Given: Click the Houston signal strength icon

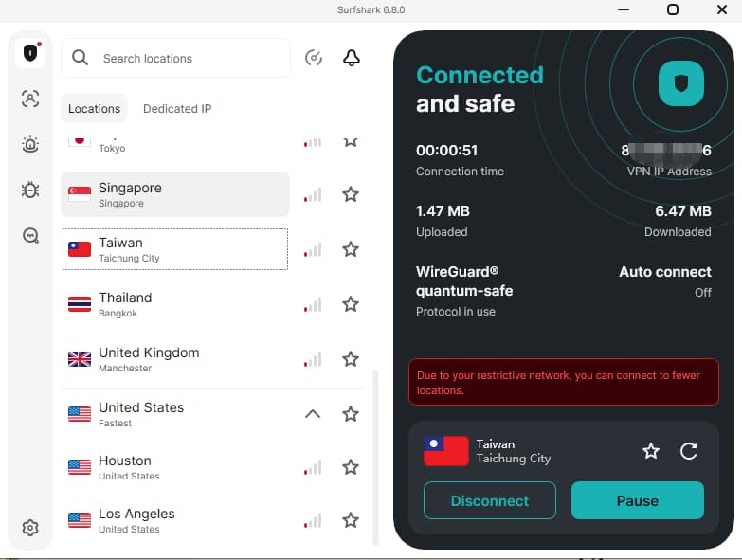Looking at the screenshot, I should (313, 467).
